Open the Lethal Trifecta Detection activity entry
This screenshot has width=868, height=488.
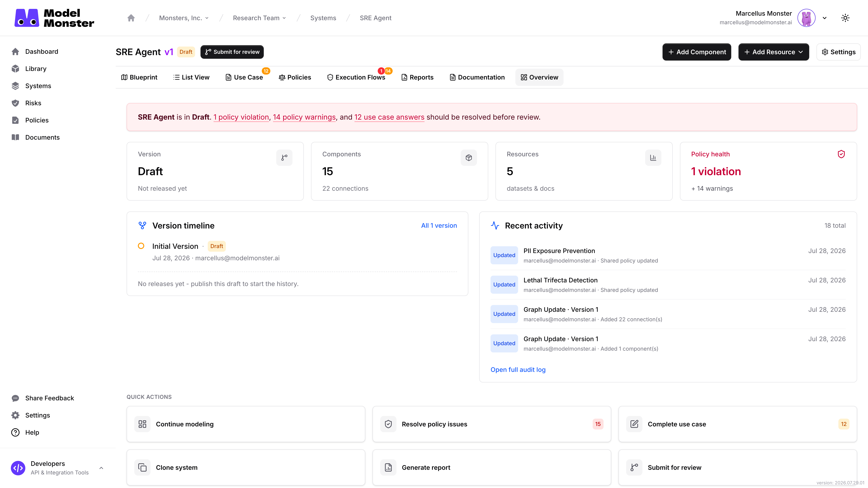(668, 285)
